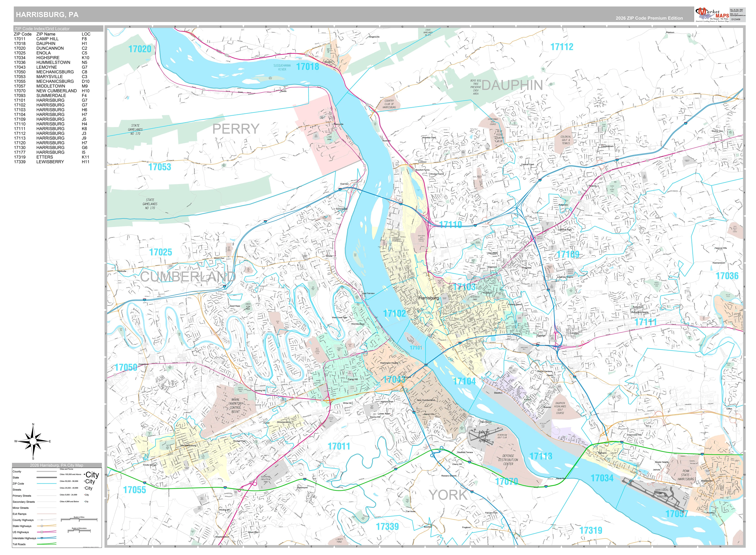Click the Naval Inventory Control Point area
This screenshot has width=756, height=555.
[235, 405]
